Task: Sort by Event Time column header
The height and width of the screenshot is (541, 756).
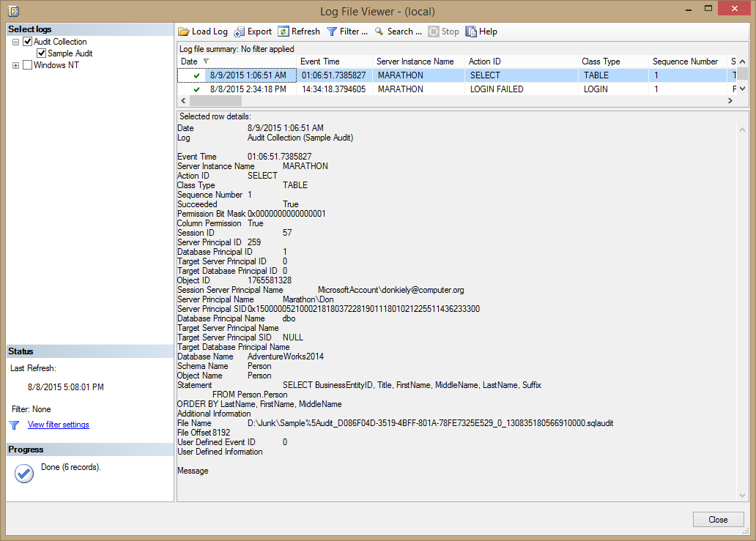Action: coord(334,61)
